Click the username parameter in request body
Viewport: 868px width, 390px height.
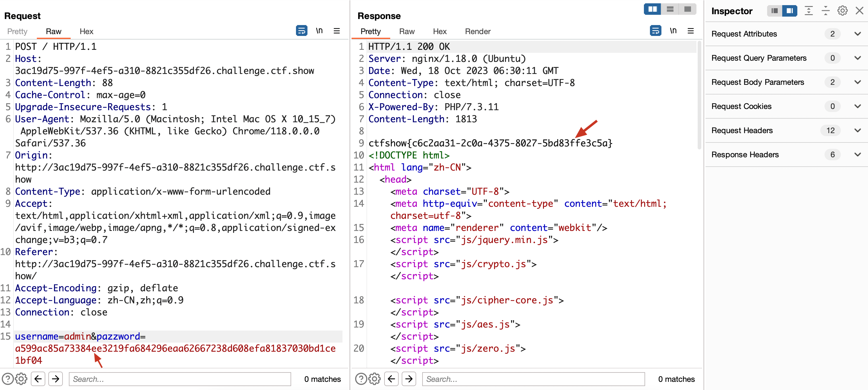[37, 337]
